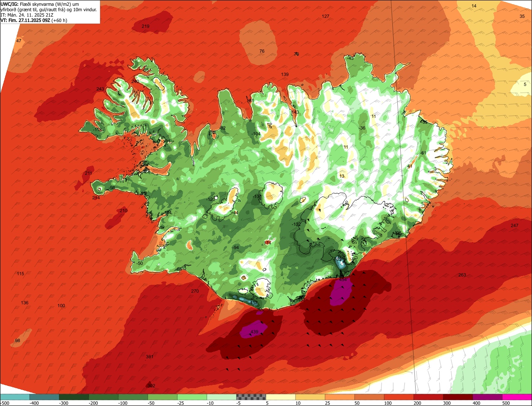Screen dimensions: 532x406
Task: Click the value -94 in the southern interior
Action: (236, 247)
